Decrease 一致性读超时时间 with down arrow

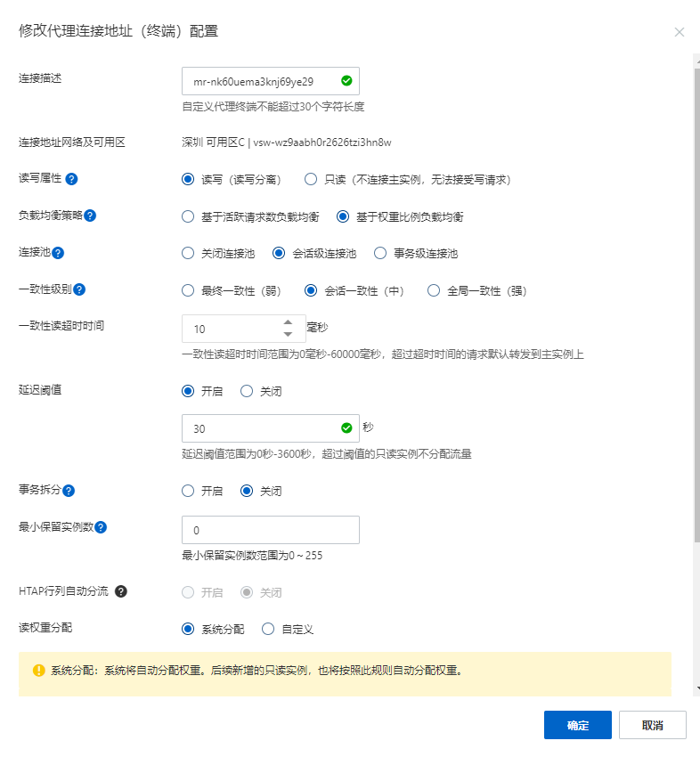(288, 334)
